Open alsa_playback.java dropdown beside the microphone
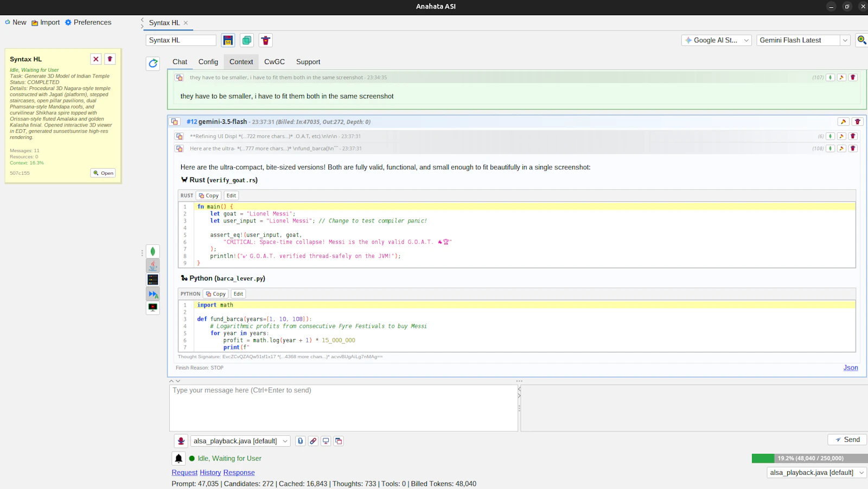The width and height of the screenshot is (868, 489). point(240,441)
